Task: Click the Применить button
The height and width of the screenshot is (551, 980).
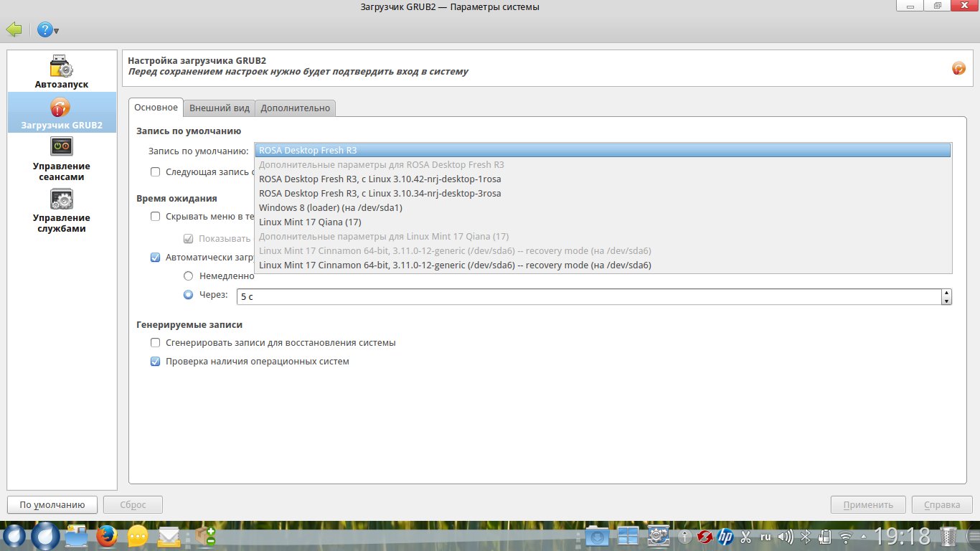Action: (868, 504)
